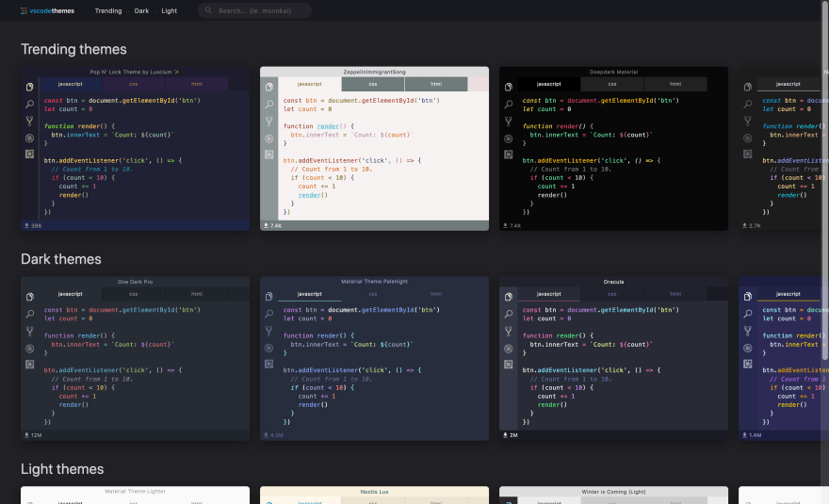Click search icon in One Dark Pro sidebar

tap(29, 314)
